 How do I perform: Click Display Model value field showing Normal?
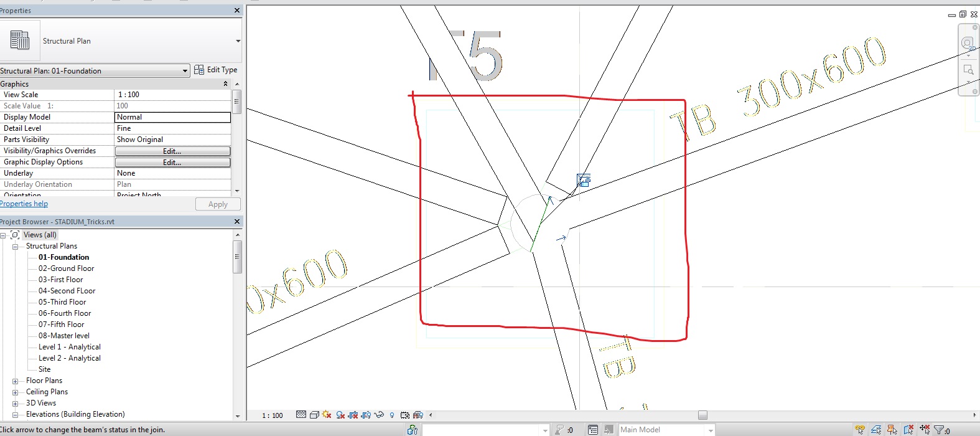[x=172, y=117]
